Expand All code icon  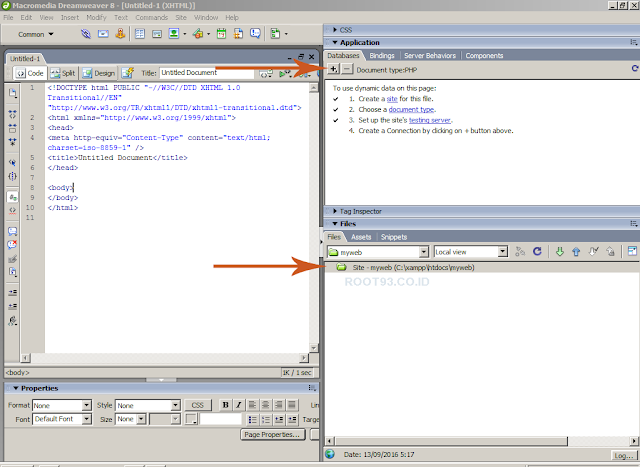pyautogui.click(x=13, y=142)
